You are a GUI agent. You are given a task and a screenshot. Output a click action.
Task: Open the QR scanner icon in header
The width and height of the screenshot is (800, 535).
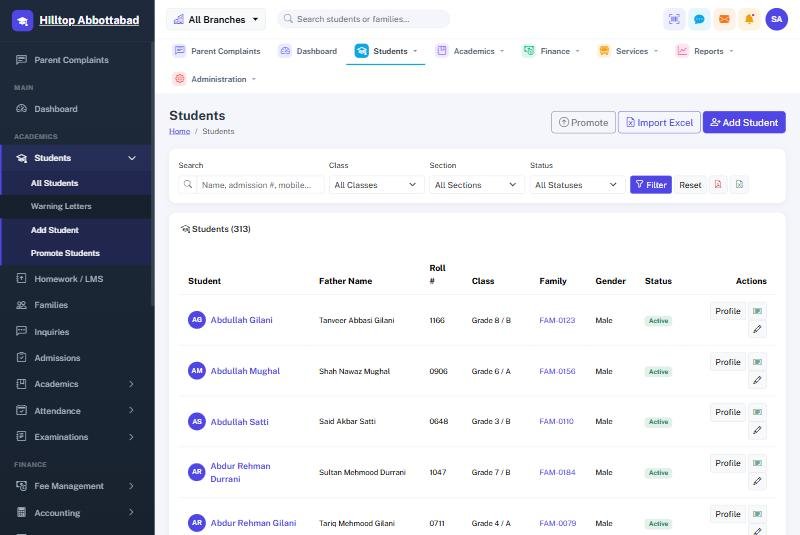click(x=674, y=19)
